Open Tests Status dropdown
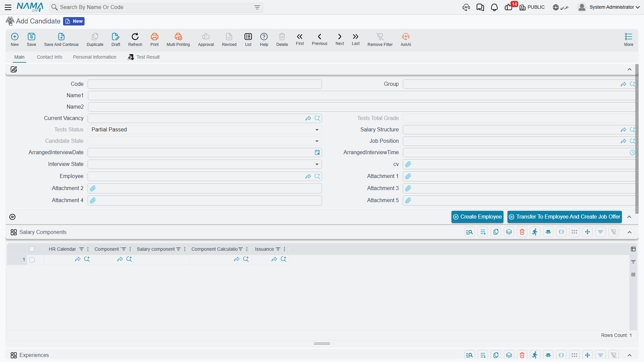The image size is (644, 362). coord(317,130)
